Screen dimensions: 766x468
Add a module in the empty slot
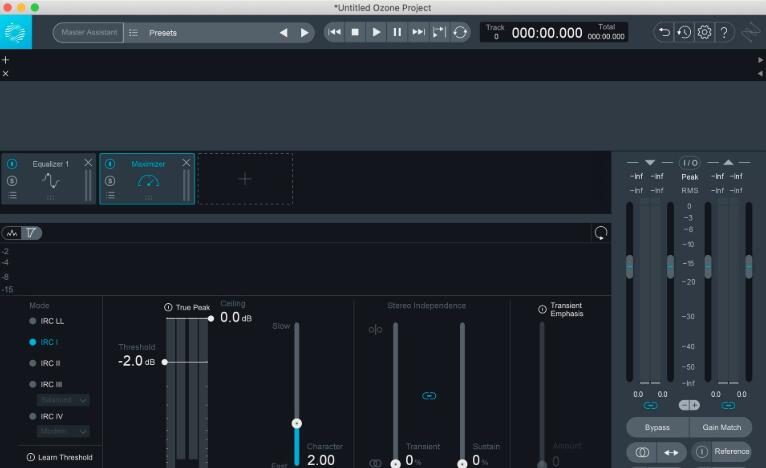click(245, 179)
